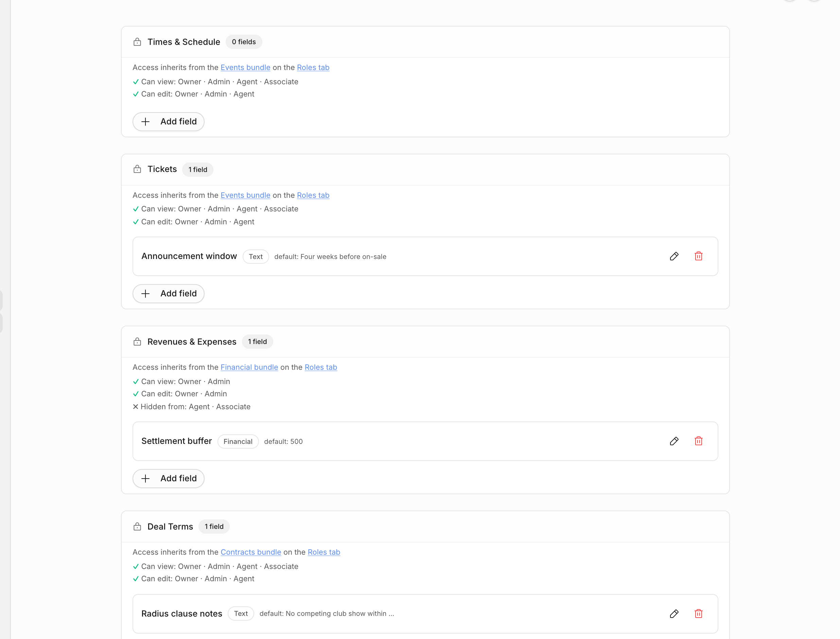This screenshot has height=639, width=840.
Task: Click the Revenues & Expenses heading
Action: click(x=192, y=342)
